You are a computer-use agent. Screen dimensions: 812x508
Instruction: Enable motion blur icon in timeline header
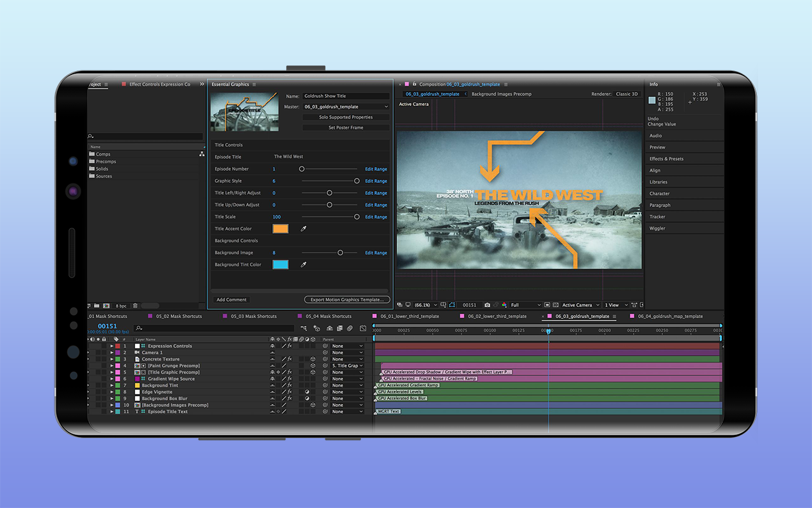[x=350, y=328]
